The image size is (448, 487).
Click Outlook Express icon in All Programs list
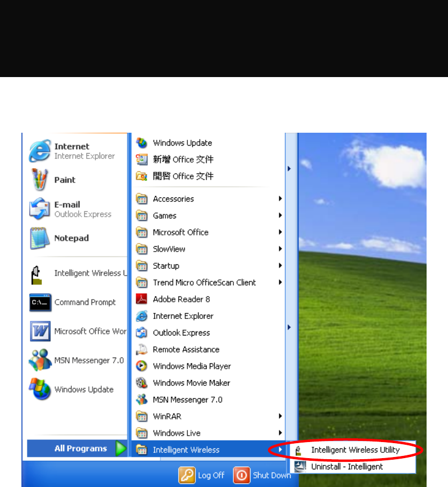pos(142,333)
